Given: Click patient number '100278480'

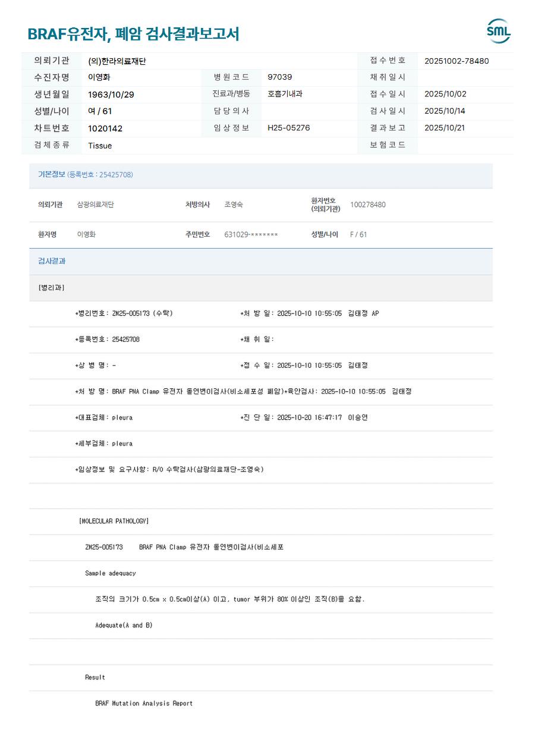Looking at the screenshot, I should point(368,205).
